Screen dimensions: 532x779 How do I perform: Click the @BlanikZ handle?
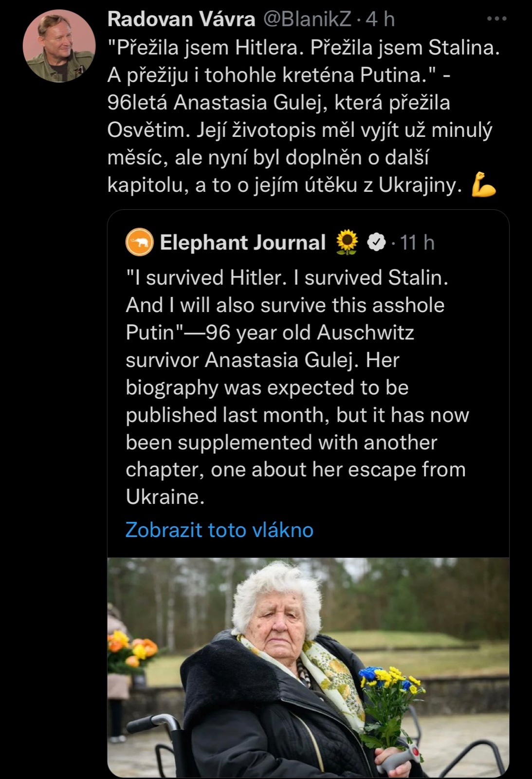pos(307,19)
